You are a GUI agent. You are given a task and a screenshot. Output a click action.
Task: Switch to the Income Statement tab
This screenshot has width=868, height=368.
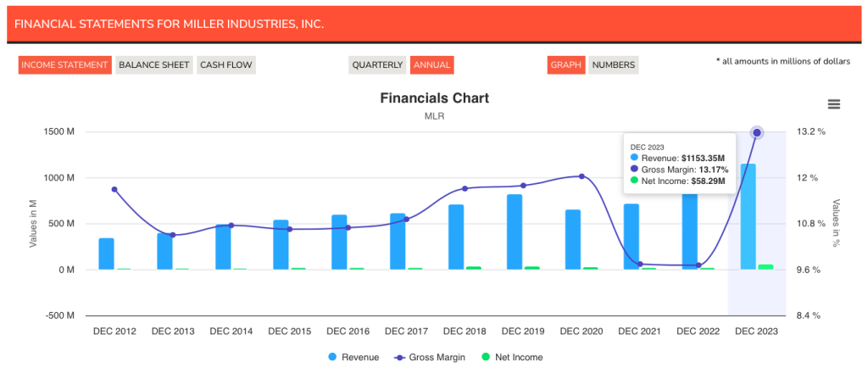64,64
